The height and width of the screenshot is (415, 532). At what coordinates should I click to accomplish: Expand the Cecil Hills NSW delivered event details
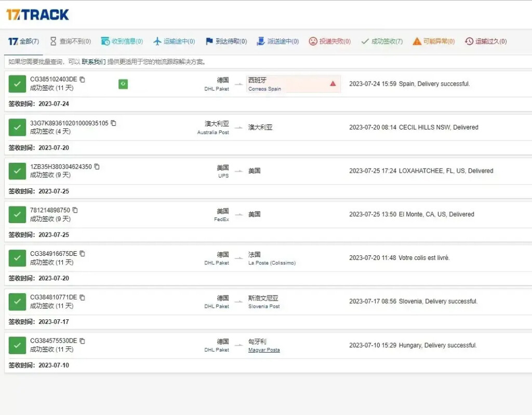414,127
